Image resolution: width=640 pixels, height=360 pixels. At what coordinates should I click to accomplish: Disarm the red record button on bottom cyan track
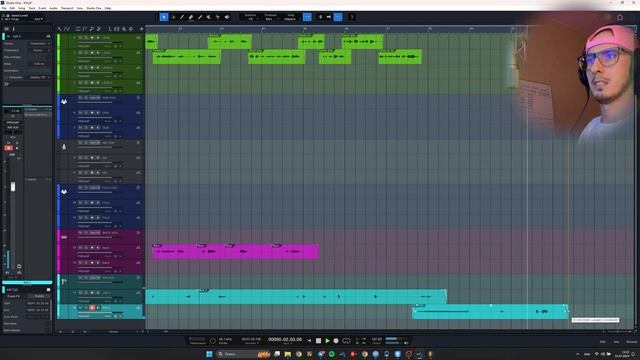(92, 308)
